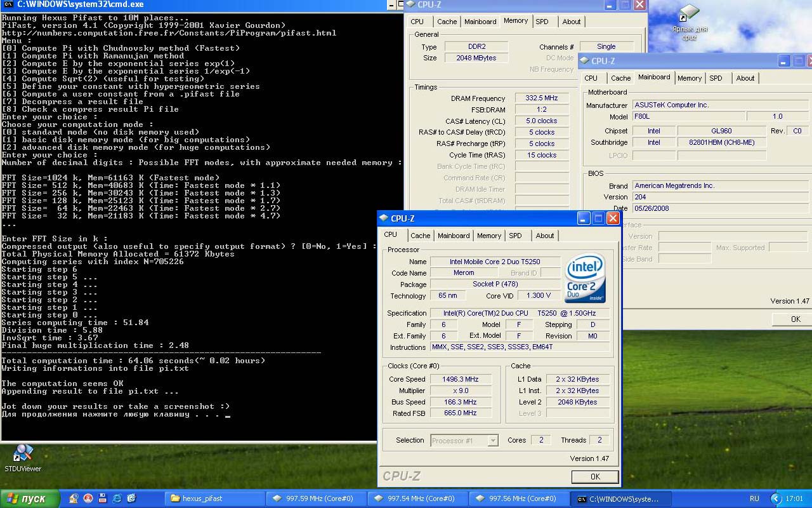Click the Package value Socket P (478)
The height and width of the screenshot is (508, 812).
(x=495, y=284)
